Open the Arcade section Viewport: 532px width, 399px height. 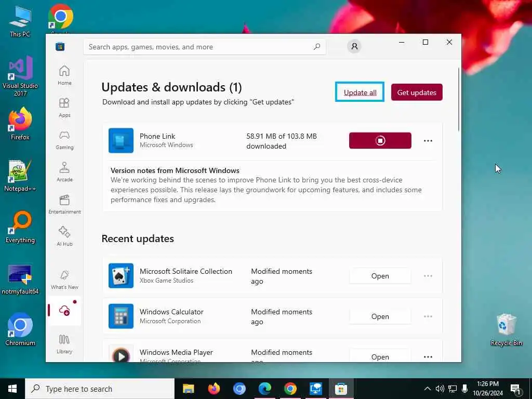(x=64, y=172)
